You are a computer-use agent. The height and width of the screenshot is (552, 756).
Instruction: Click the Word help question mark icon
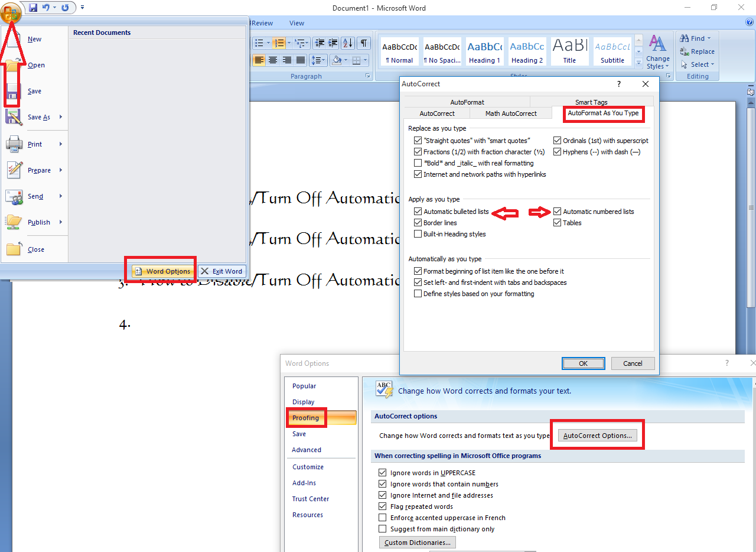tap(750, 22)
